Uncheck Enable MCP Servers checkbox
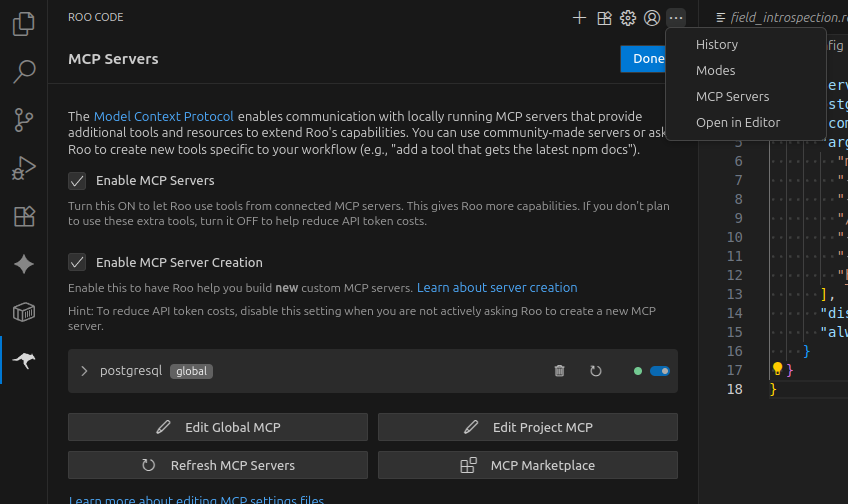Screen dimensions: 848x504 coord(77,181)
